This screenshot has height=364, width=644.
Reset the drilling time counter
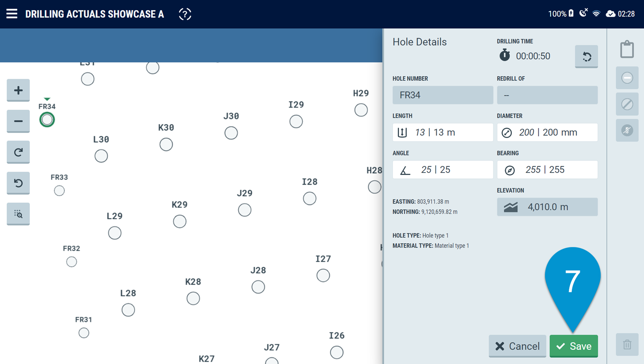[x=586, y=56]
